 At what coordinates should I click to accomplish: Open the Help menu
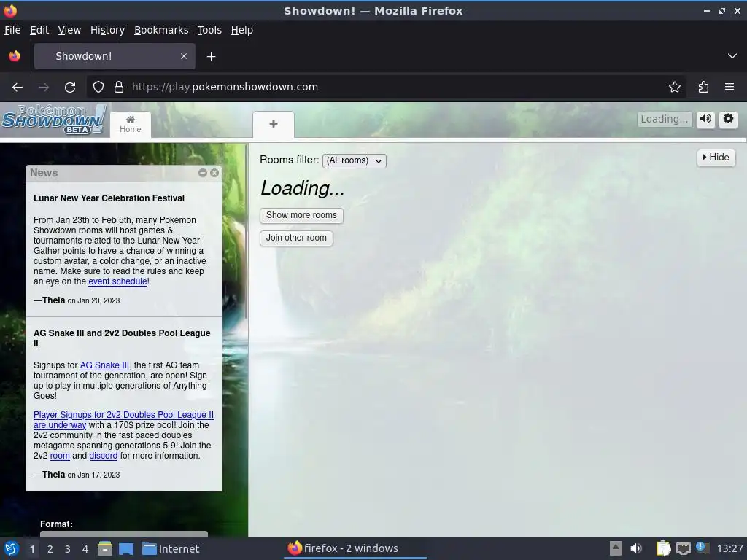(x=242, y=30)
